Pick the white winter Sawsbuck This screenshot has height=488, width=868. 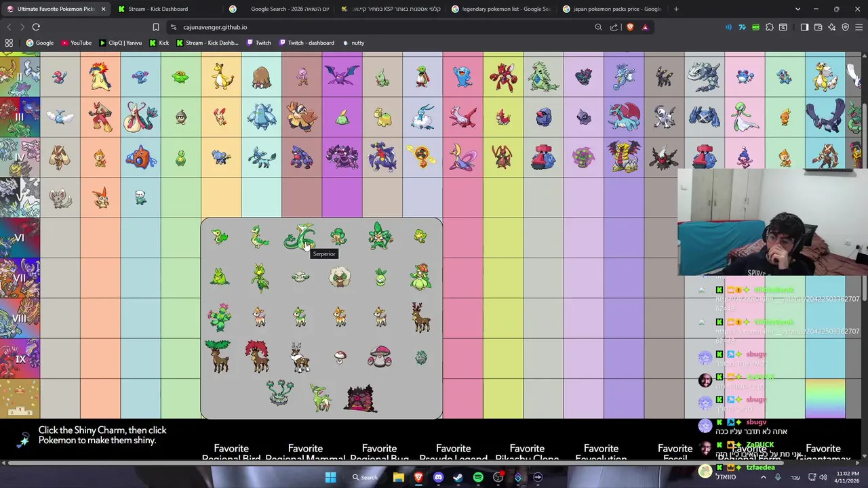tap(299, 357)
